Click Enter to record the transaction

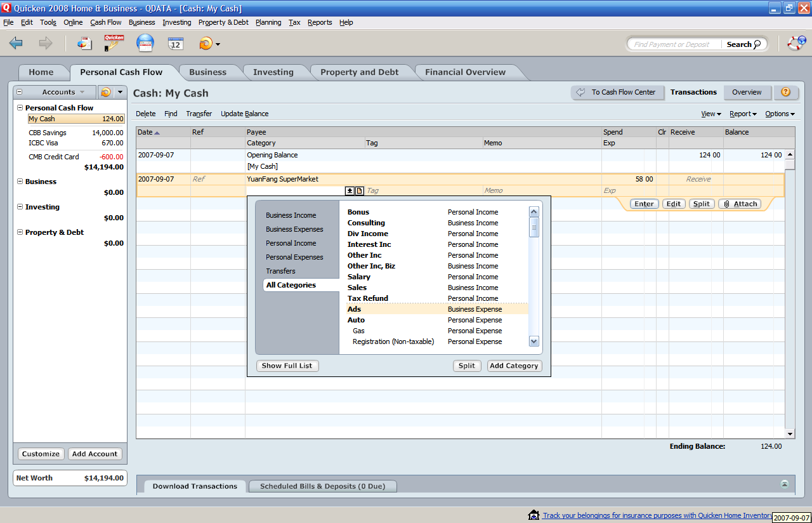click(x=644, y=204)
